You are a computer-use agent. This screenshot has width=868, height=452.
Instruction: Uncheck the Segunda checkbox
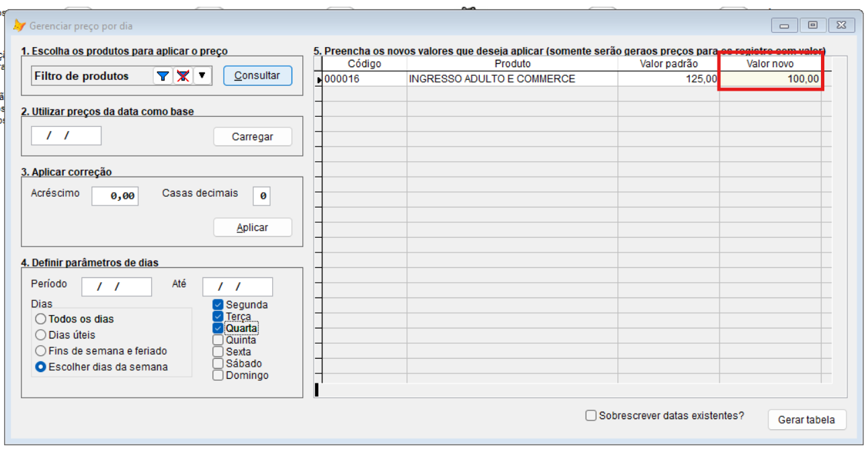(218, 305)
